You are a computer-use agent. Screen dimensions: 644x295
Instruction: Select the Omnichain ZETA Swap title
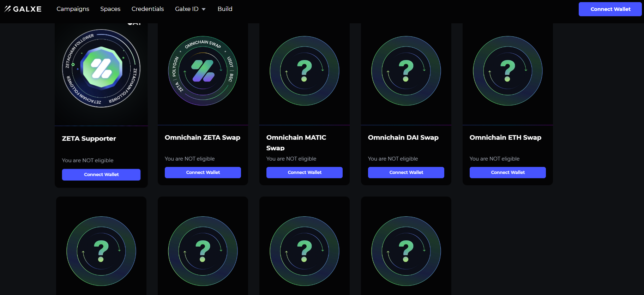(203, 138)
